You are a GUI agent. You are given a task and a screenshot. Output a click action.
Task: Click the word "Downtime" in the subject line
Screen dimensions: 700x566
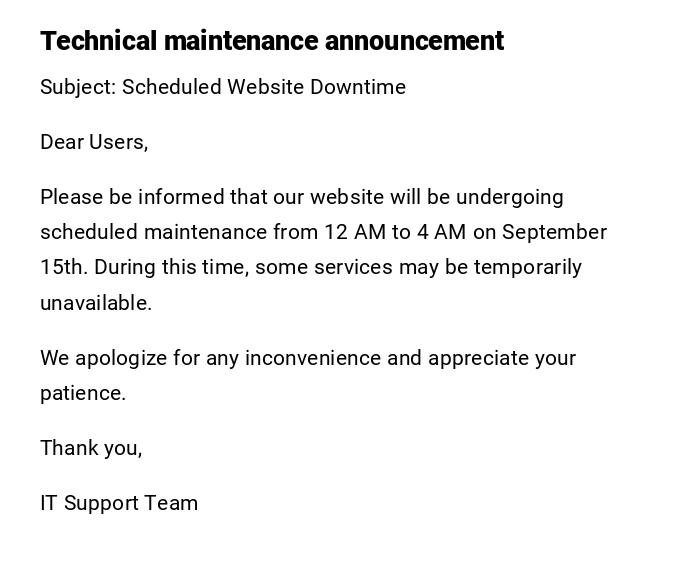point(358,87)
